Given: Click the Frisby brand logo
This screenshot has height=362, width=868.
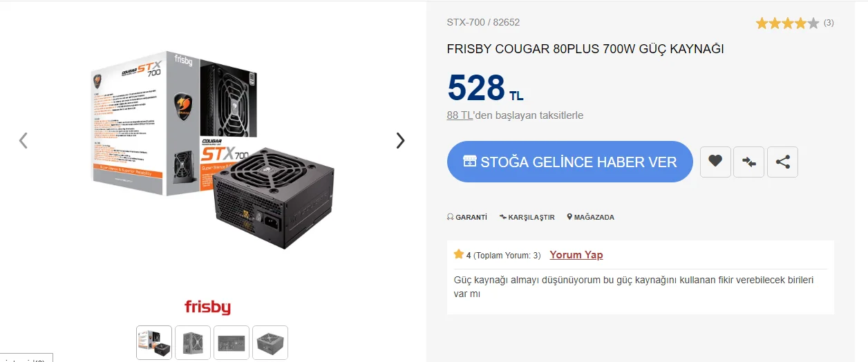Looking at the screenshot, I should [x=207, y=307].
